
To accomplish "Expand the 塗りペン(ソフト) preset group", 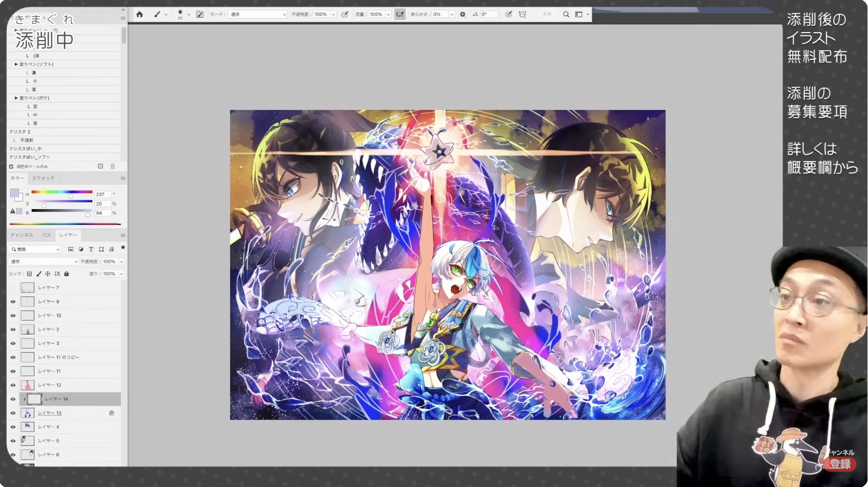I will 16,64.
